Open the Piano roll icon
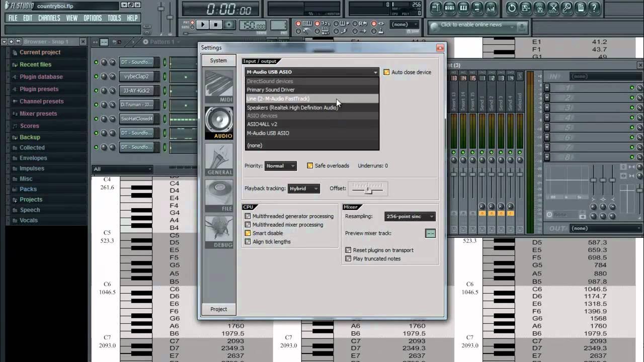 coord(463,8)
